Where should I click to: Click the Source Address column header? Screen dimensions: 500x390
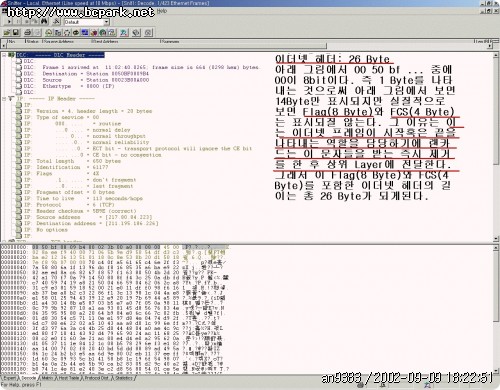(66, 41)
